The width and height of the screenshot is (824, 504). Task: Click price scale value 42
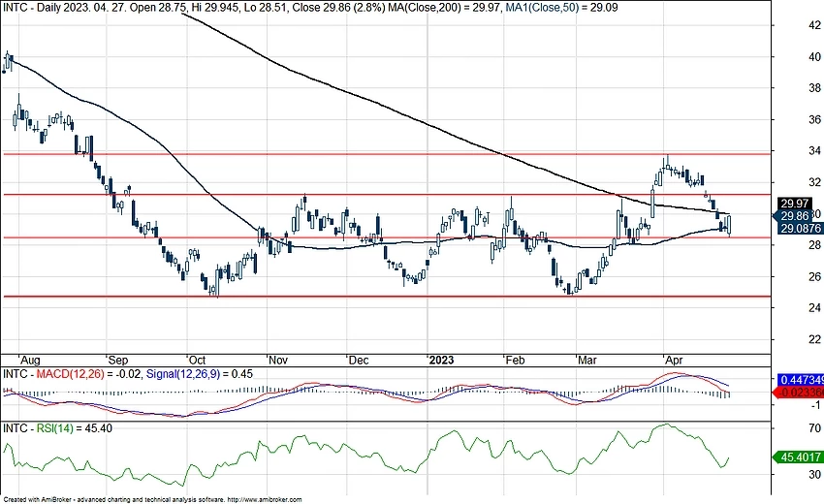(x=814, y=25)
